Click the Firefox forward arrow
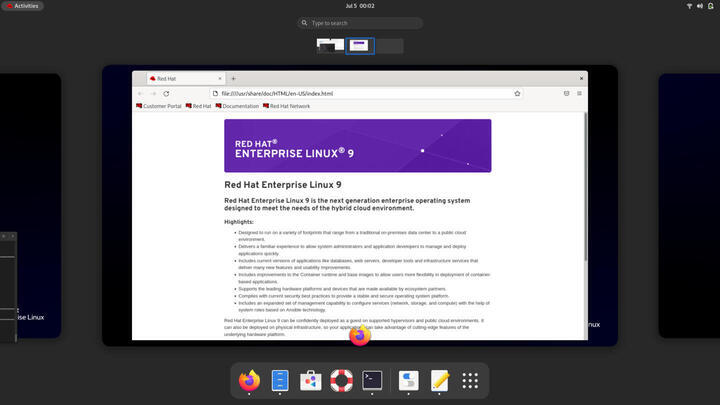Image resolution: width=720 pixels, height=405 pixels. (x=153, y=94)
